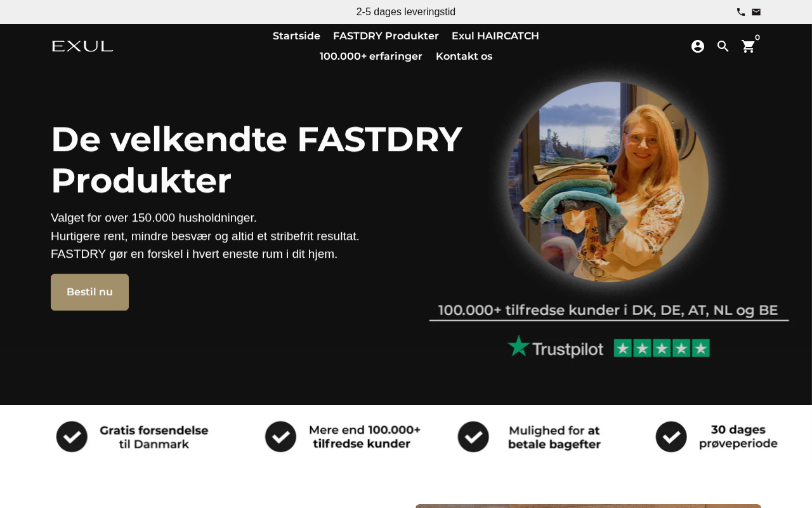Viewport: 812px width, 508px height.
Task: Click the Mere end 100.000+ checkmark icon
Action: point(280,437)
